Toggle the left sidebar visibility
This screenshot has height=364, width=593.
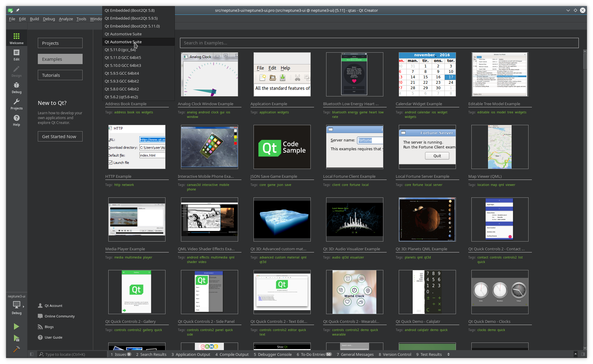tap(31, 354)
